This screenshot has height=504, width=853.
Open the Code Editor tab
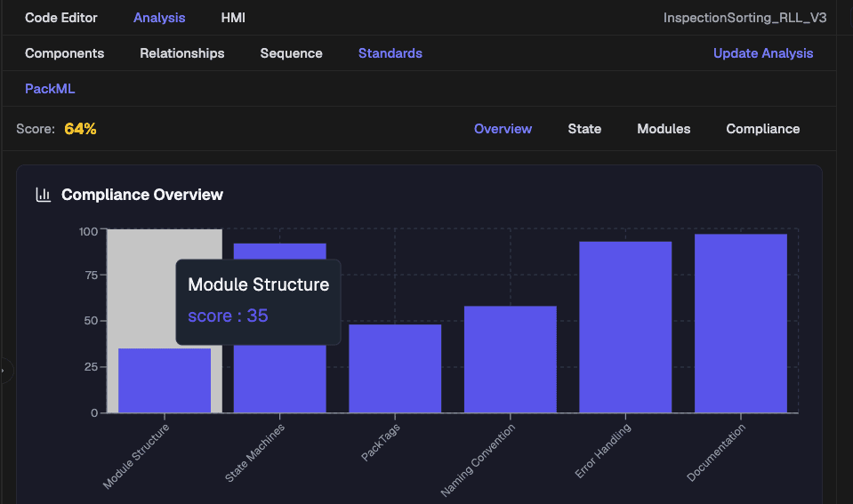pos(60,18)
